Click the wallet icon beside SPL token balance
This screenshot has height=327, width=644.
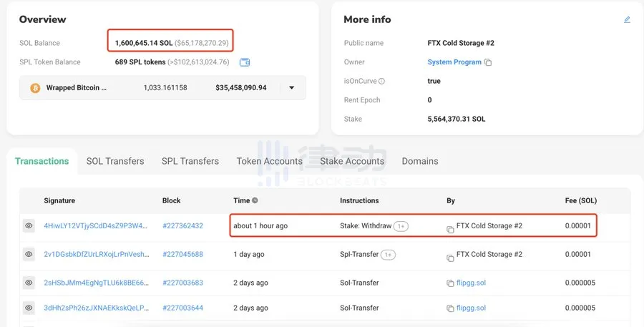tap(245, 62)
